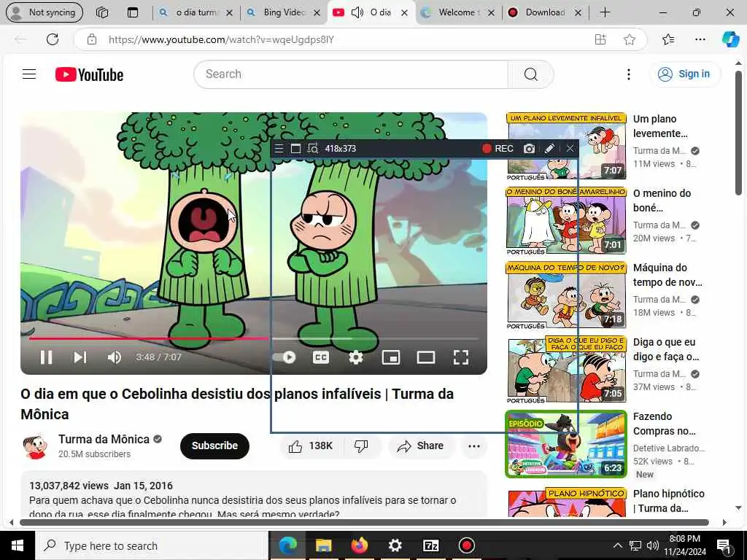
Task: Open recorder hamburger menu icon
Action: point(279,149)
